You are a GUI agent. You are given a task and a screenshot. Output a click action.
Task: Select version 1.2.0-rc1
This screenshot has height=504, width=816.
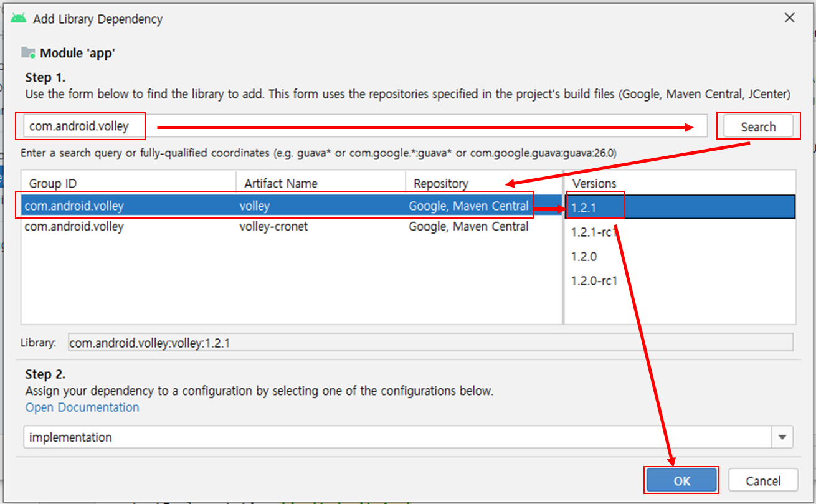(x=680, y=281)
